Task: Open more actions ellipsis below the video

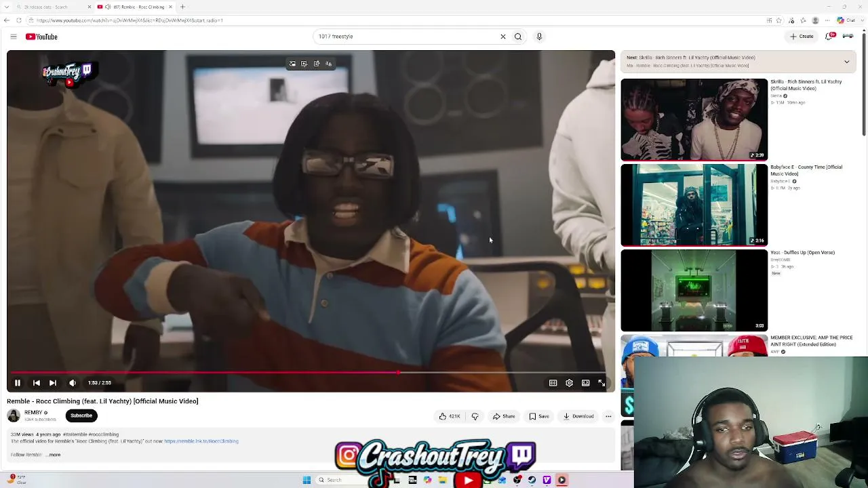Action: pyautogui.click(x=608, y=416)
